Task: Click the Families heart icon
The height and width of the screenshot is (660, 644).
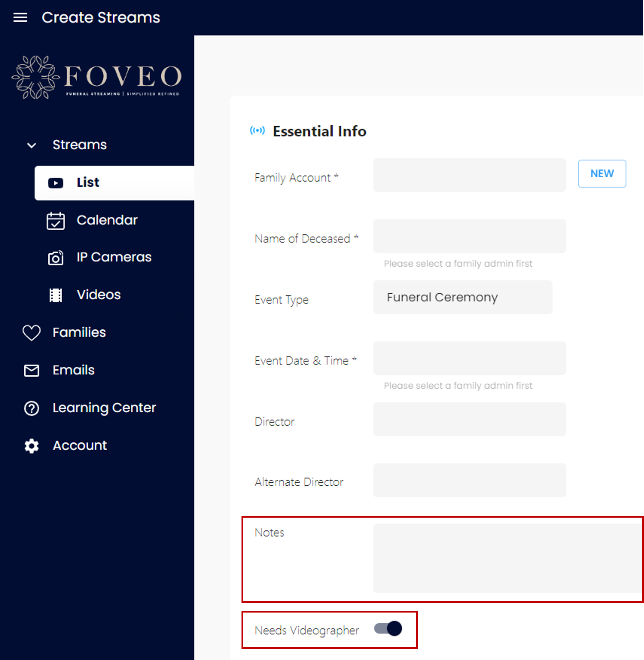Action: (x=31, y=333)
